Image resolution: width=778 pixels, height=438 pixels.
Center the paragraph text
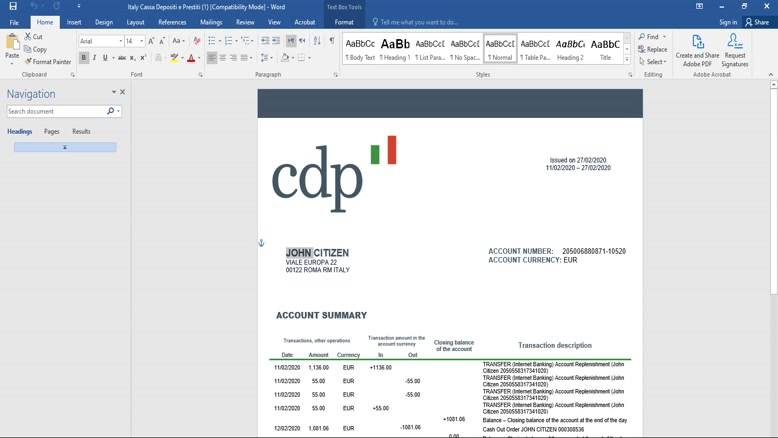tap(223, 58)
